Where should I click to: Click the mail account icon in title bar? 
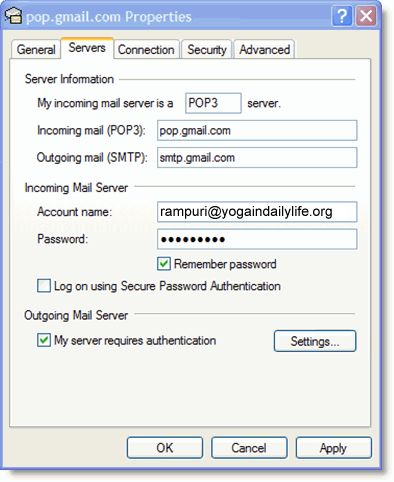coord(13,16)
